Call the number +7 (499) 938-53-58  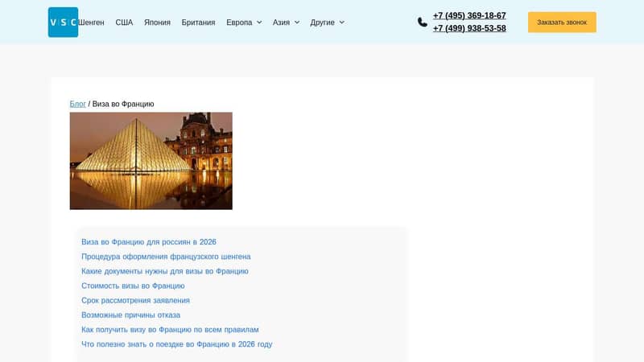pyautogui.click(x=469, y=28)
